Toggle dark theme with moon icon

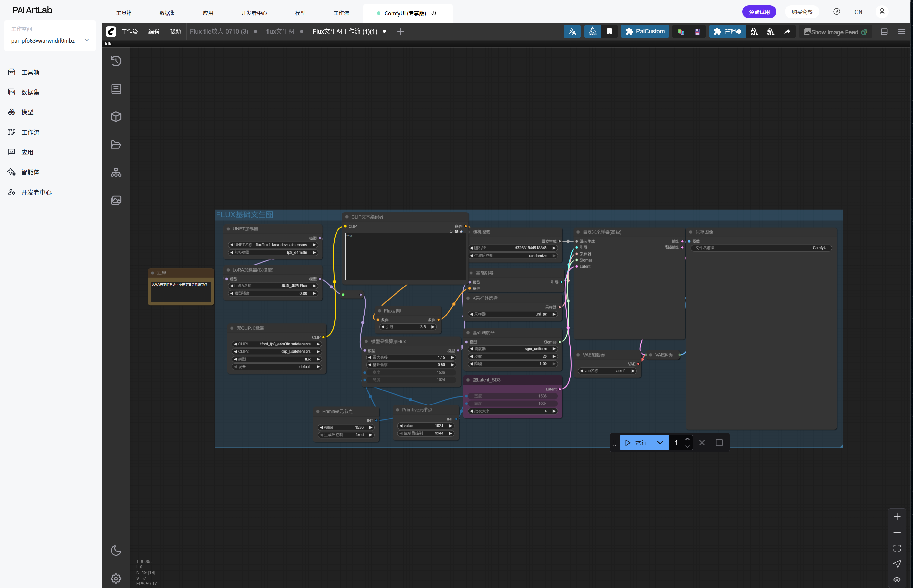click(x=116, y=551)
